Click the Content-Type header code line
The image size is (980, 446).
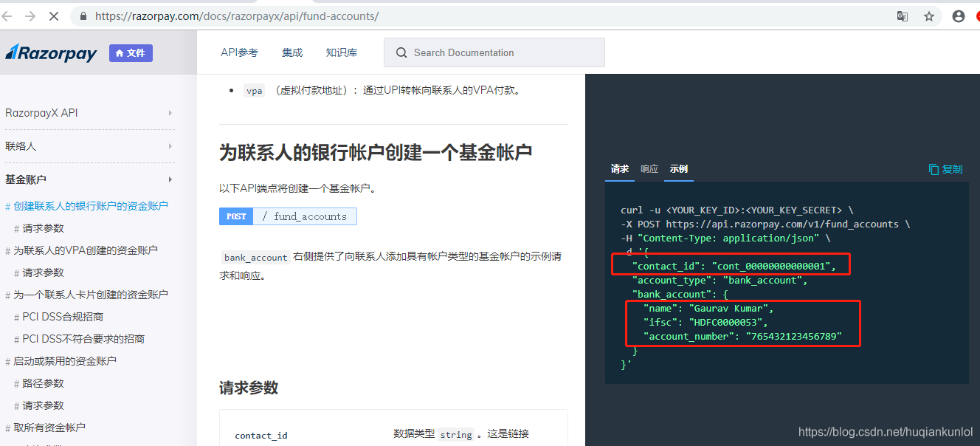coord(725,238)
